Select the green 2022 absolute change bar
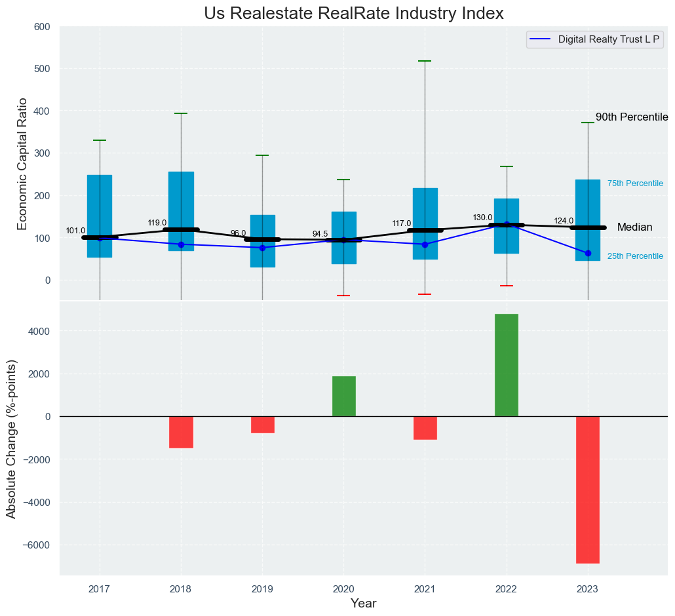The width and height of the screenshot is (675, 616). (x=506, y=365)
